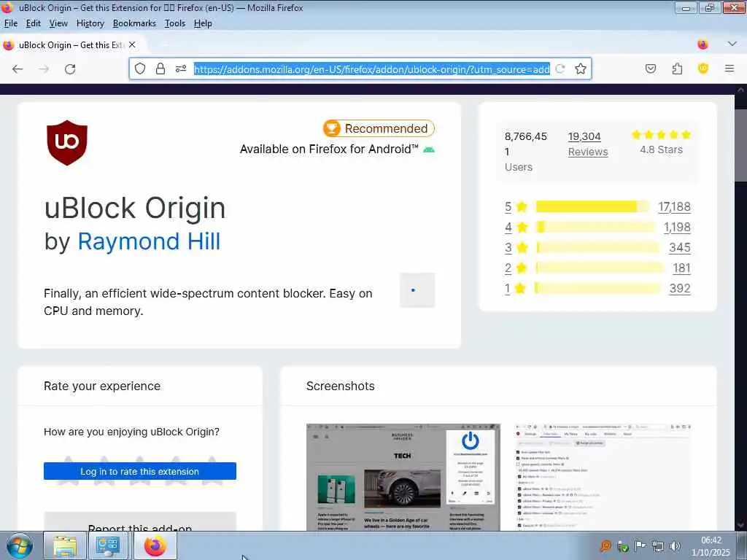
Task: View the 345 three-star reviews
Action: 680,248
